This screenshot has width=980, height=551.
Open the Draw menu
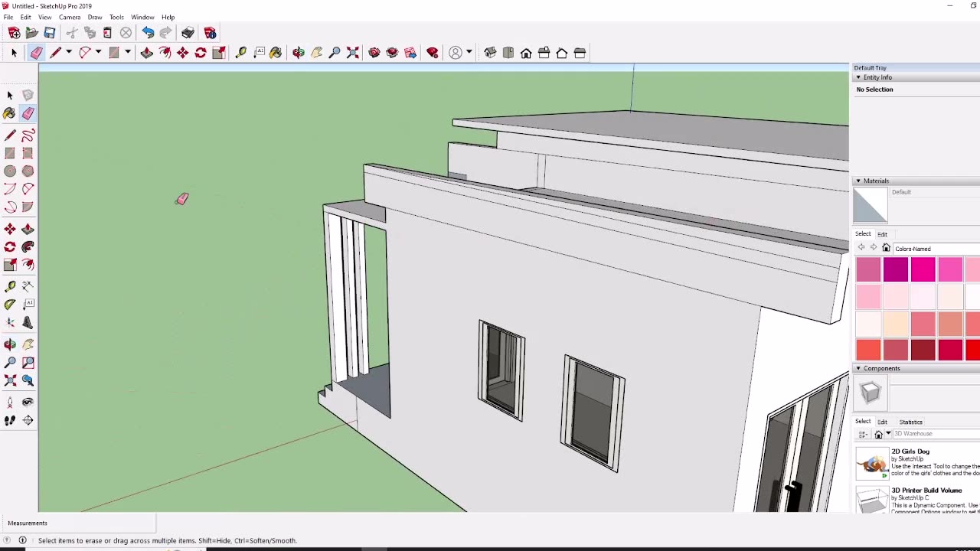tap(95, 17)
